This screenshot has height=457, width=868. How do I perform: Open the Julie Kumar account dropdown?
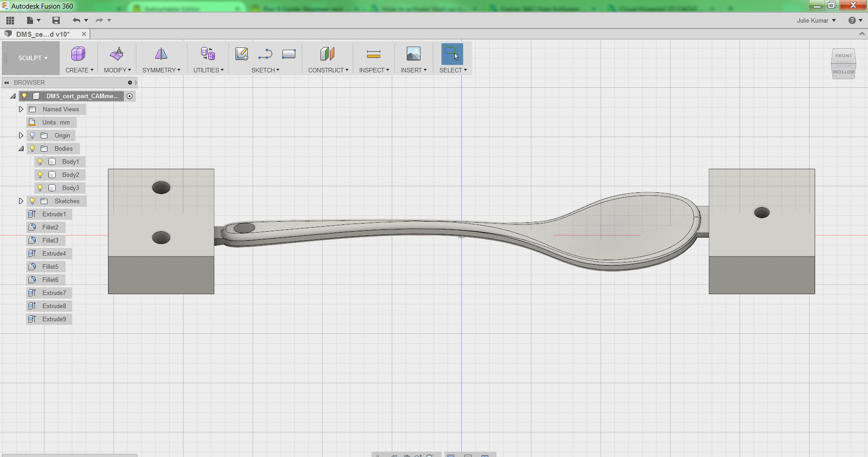pos(816,20)
